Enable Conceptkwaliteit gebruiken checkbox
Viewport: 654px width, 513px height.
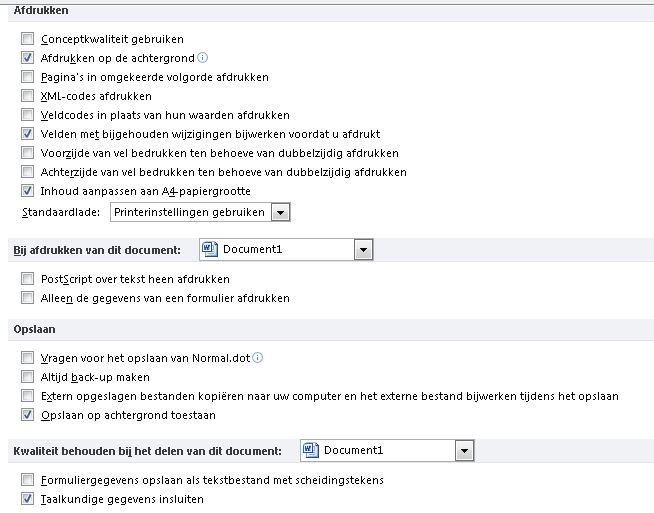coord(28,39)
